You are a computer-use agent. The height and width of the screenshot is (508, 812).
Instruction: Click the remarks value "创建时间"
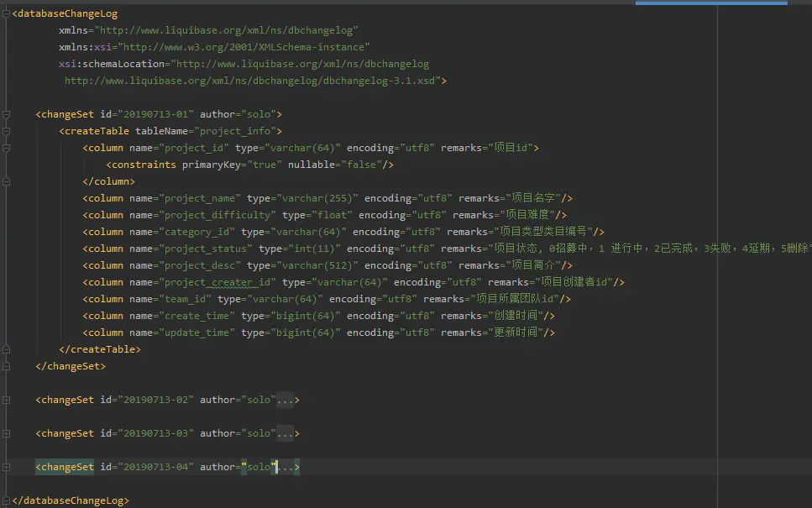(x=516, y=316)
